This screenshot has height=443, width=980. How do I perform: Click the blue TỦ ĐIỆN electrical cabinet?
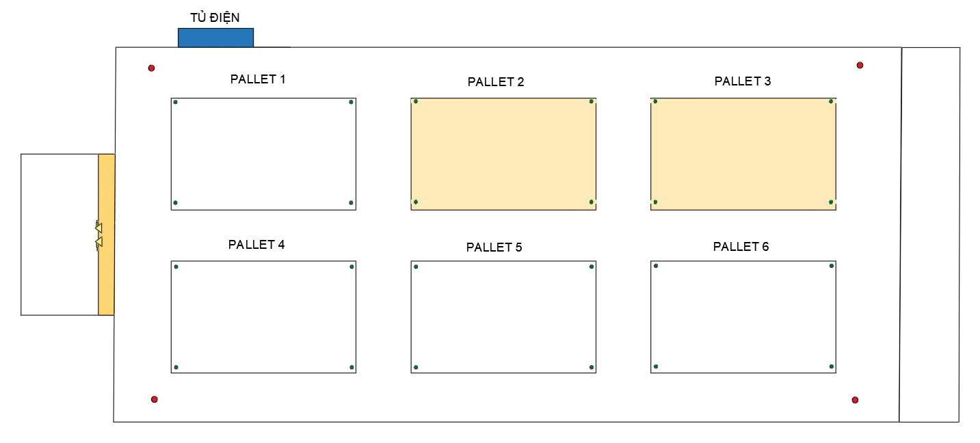point(215,38)
